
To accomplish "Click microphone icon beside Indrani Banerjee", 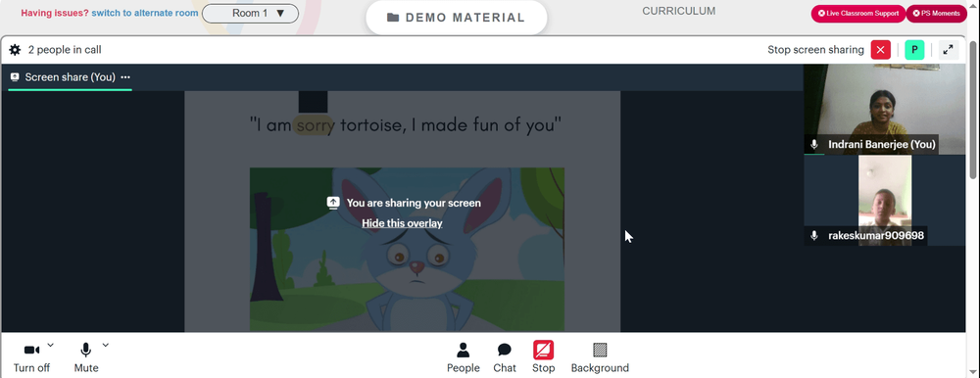I will coord(813,144).
